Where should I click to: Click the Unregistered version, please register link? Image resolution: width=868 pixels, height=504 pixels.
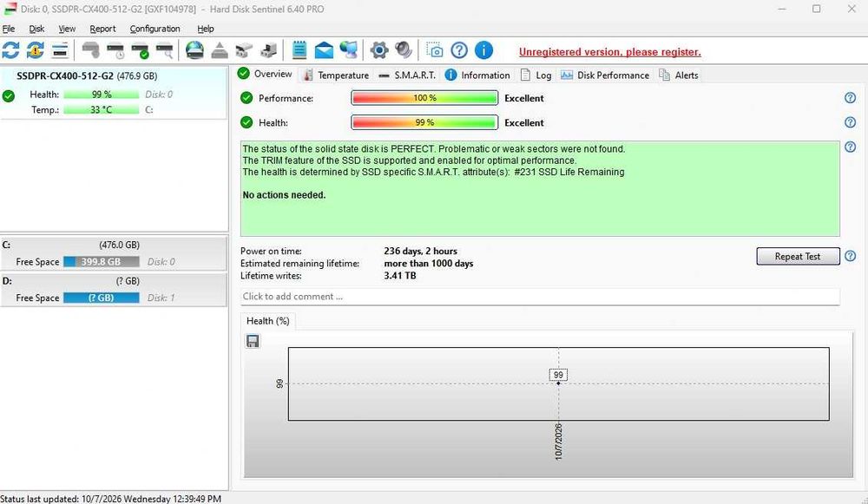point(610,52)
